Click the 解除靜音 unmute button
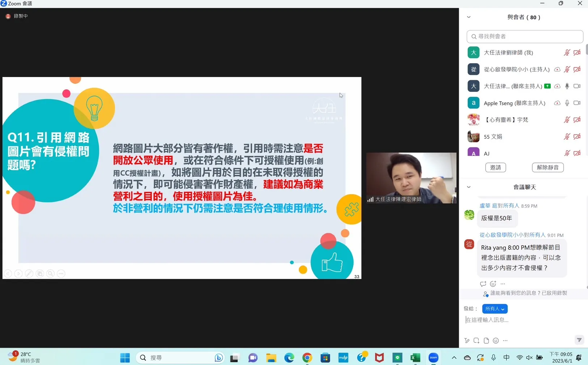The height and width of the screenshot is (365, 588). click(x=548, y=167)
